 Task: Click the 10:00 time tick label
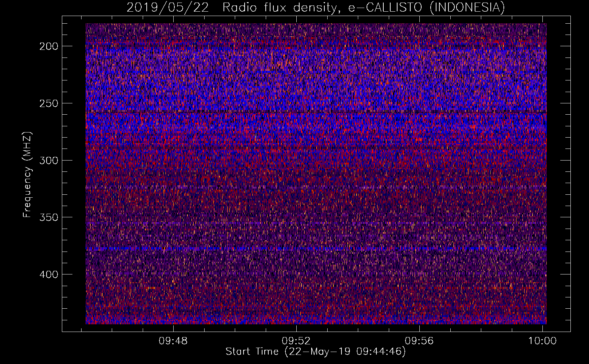click(542, 341)
